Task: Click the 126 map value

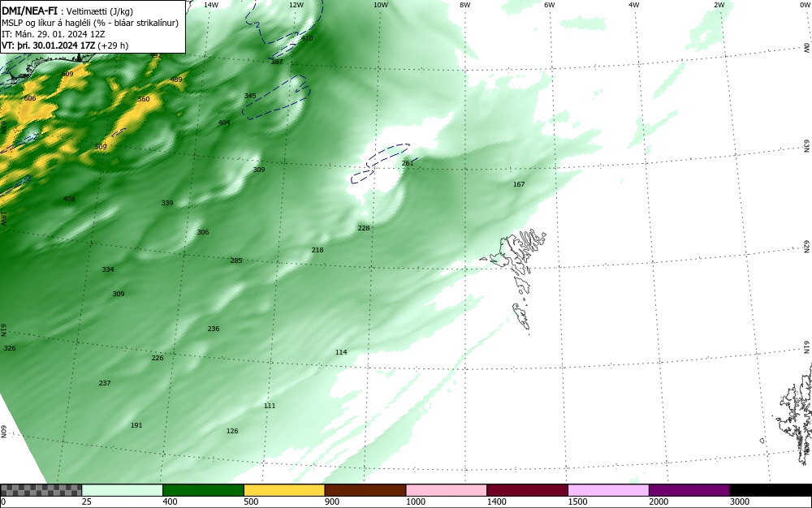Action: [232, 431]
